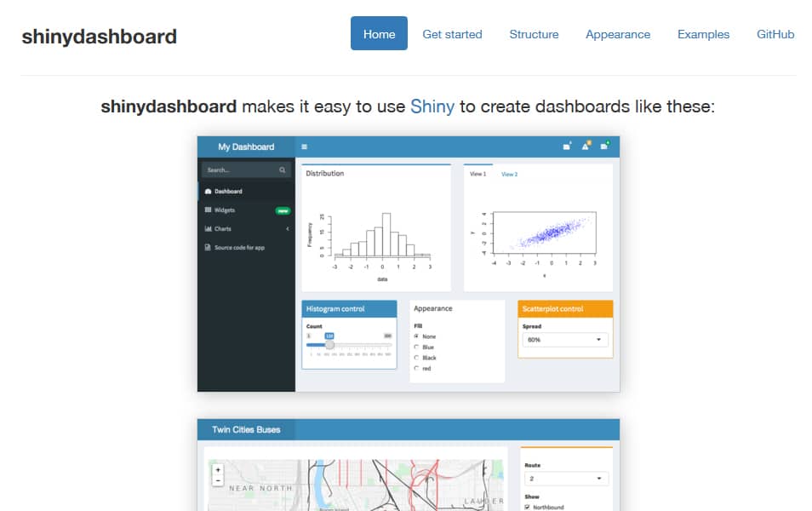The height and width of the screenshot is (511, 812).
Task: Zoom out with the map minus button
Action: (x=218, y=480)
